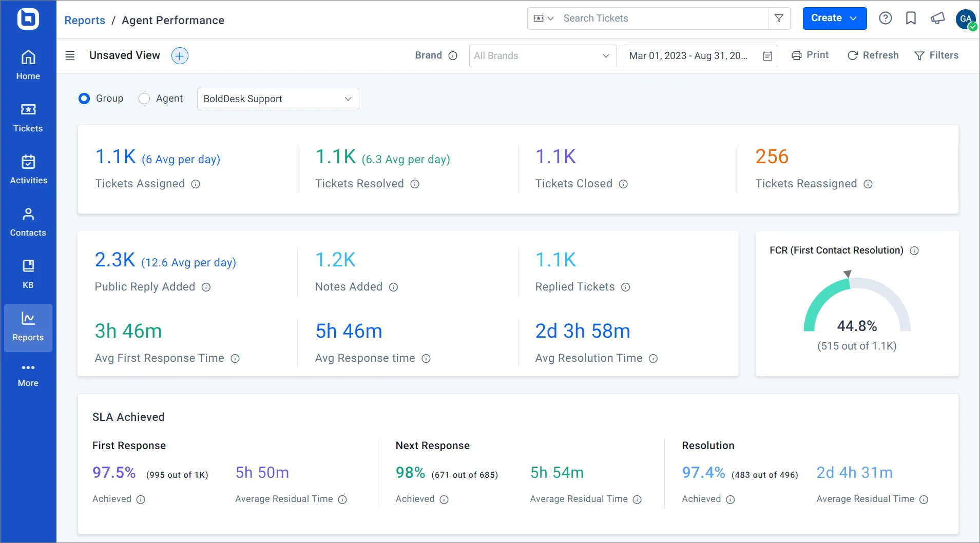The image size is (980, 543).
Task: Open the announcements megaphone icon
Action: click(x=937, y=18)
